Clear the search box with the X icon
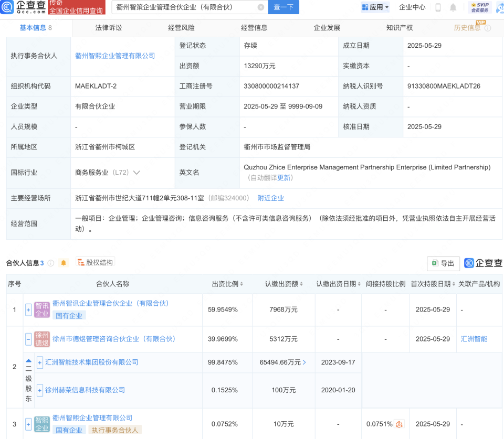The width and height of the screenshot is (504, 439). [x=261, y=7]
